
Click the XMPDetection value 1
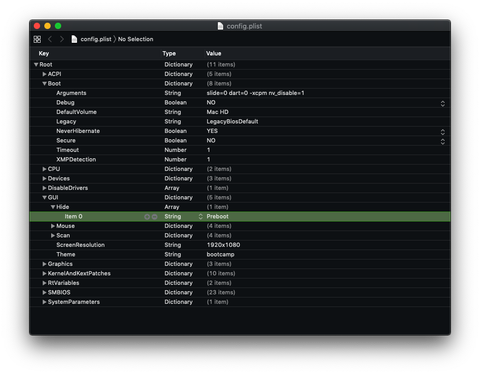click(209, 160)
